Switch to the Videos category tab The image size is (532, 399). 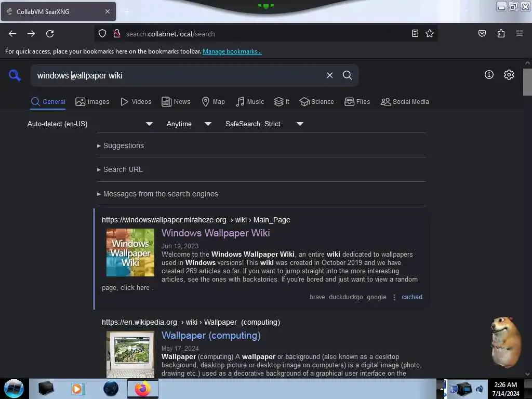(x=136, y=102)
